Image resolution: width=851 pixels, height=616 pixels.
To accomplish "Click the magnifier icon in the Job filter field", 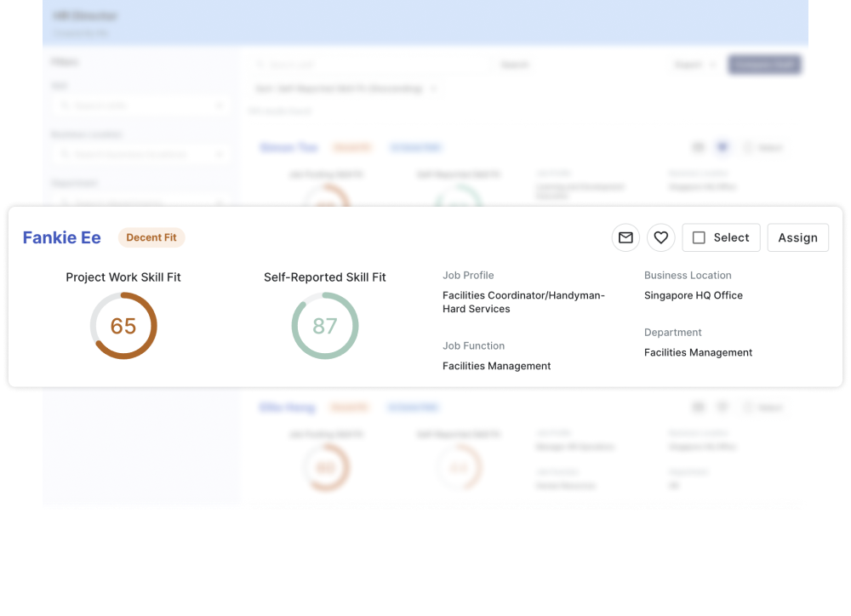I will pos(66,105).
